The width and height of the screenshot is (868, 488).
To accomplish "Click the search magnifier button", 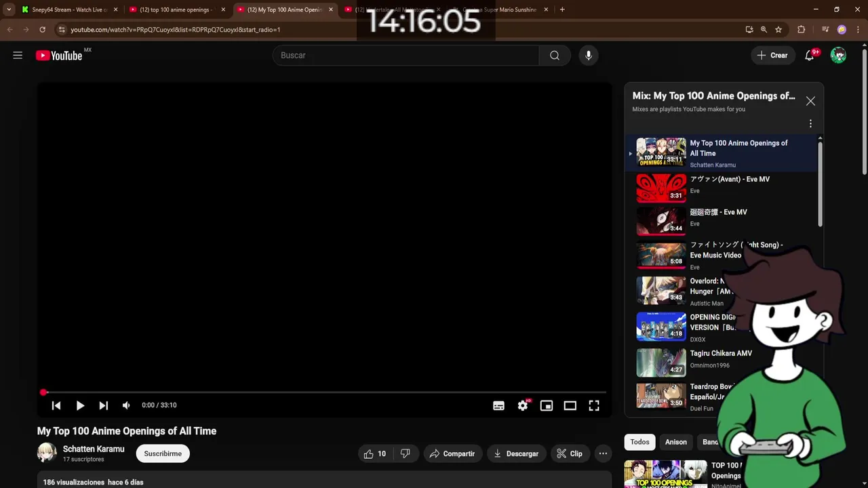I will pyautogui.click(x=555, y=56).
